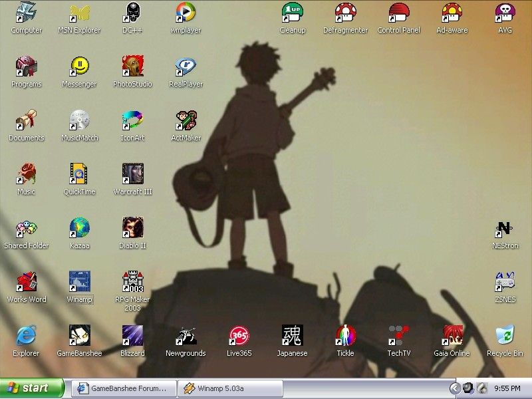
Task: Click the 9:55 PM taskbar clock
Action: pos(507,388)
